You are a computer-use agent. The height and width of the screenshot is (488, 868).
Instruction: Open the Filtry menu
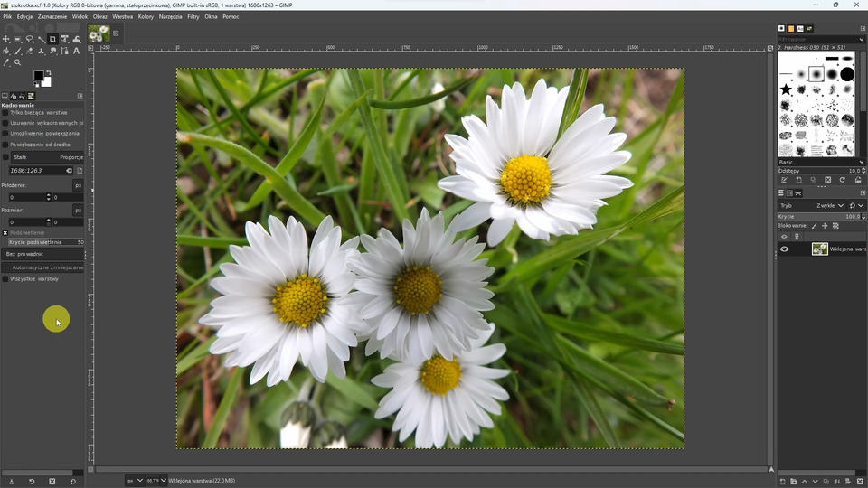coord(193,16)
